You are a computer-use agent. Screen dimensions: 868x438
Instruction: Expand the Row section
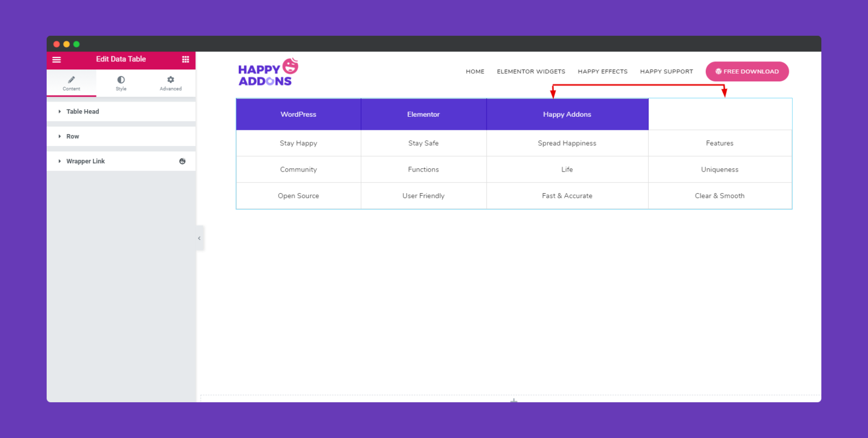point(121,136)
